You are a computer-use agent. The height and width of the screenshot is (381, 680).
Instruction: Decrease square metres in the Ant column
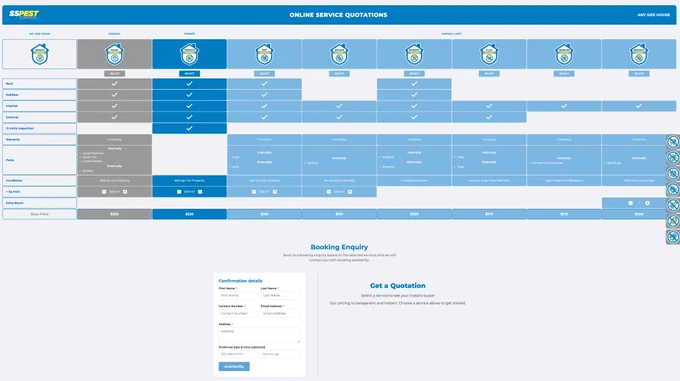(254, 192)
